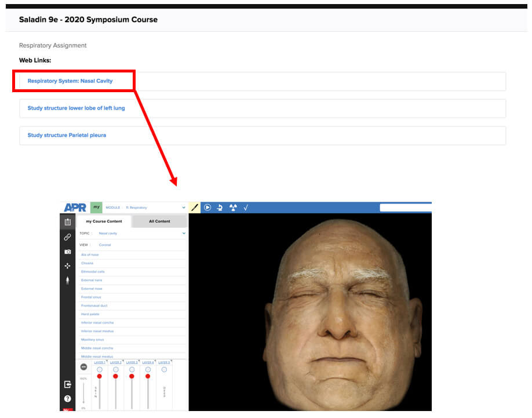This screenshot has height=418, width=532.
Task: Click the Layer 2 red slider handle
Action: (x=116, y=376)
